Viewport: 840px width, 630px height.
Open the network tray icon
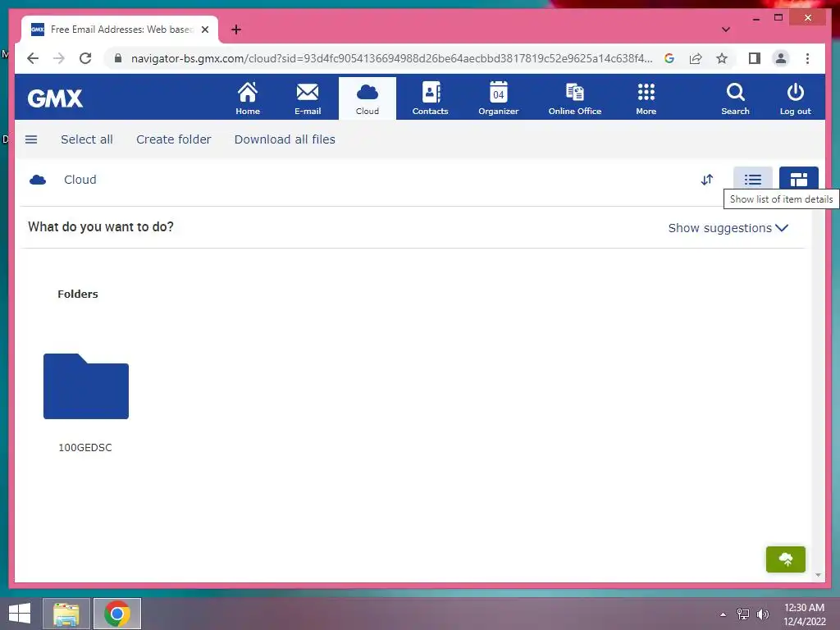pyautogui.click(x=743, y=614)
